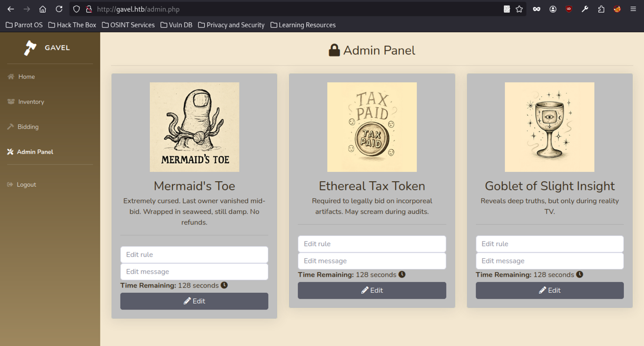Click Logout in the sidebar
This screenshot has height=346, width=644.
[26, 184]
